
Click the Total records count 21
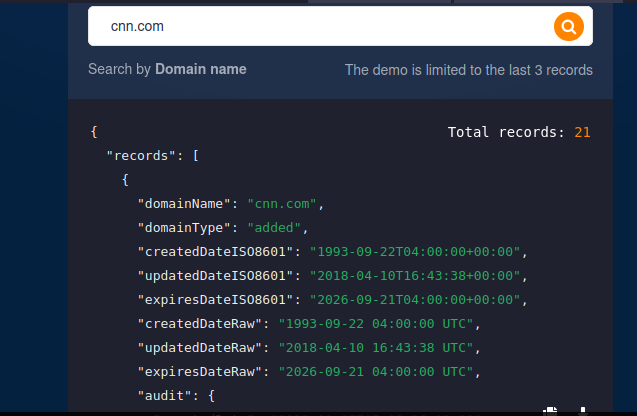[x=582, y=132]
